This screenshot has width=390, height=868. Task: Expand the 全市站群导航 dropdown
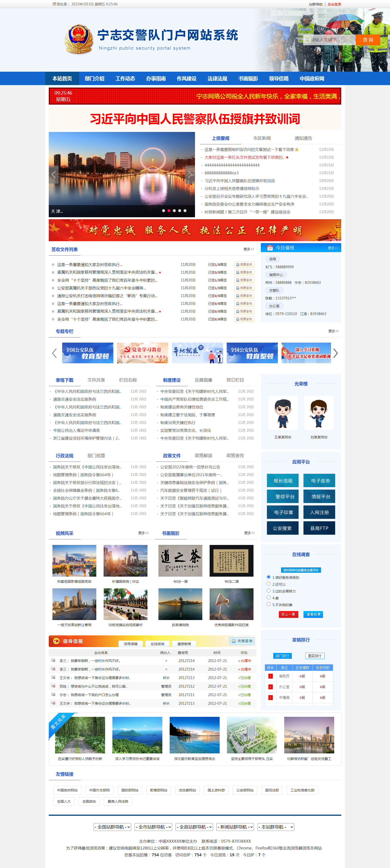[x=153, y=827]
